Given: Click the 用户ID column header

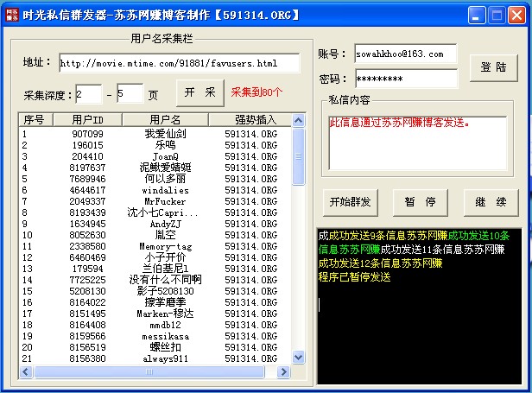Looking at the screenshot, I should pyautogui.click(x=87, y=120).
